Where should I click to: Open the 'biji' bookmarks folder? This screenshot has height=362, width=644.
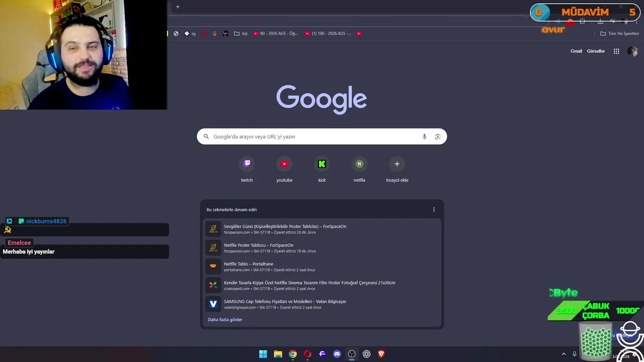tap(241, 34)
